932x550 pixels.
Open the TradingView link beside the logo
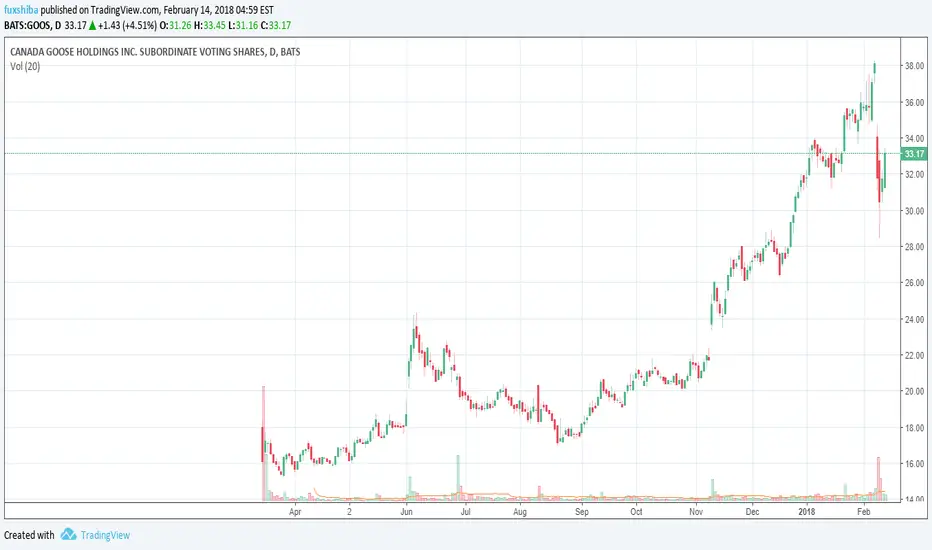[105, 535]
